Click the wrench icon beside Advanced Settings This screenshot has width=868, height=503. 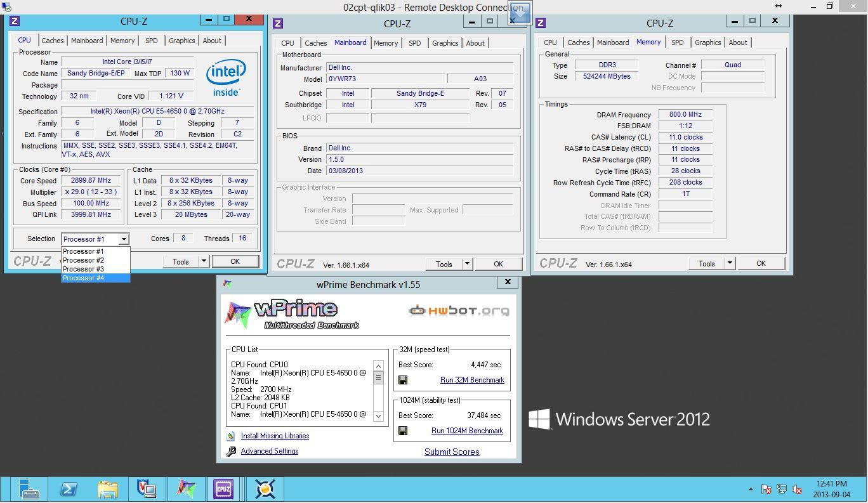pos(231,452)
